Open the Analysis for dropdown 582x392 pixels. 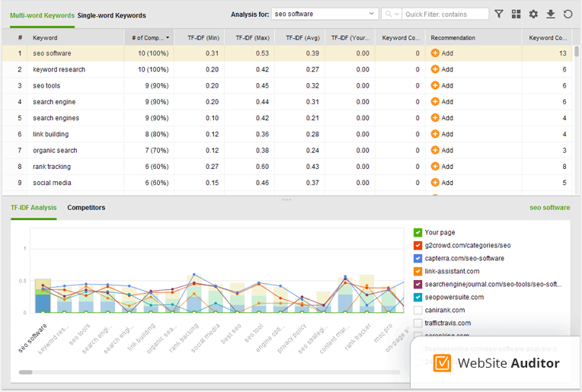pos(325,14)
